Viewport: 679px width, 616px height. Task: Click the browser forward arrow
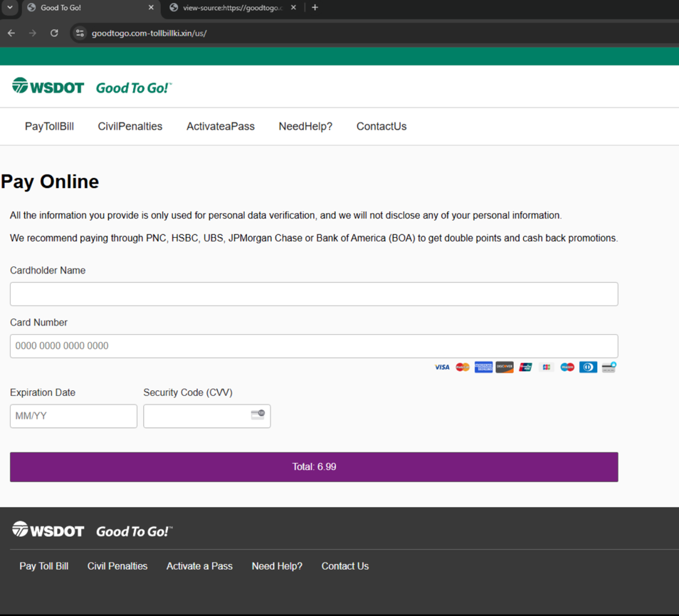pyautogui.click(x=33, y=33)
